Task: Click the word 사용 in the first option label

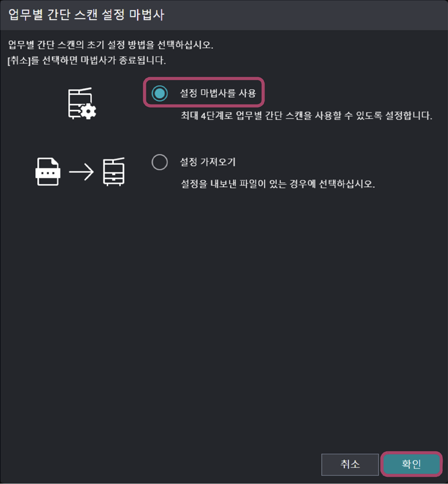Action: (x=248, y=93)
